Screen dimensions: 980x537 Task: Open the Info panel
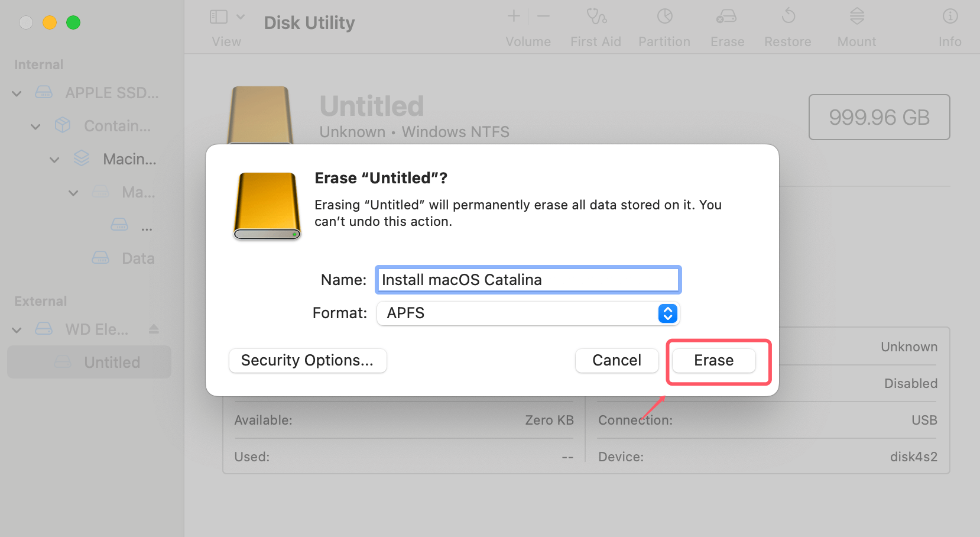[x=949, y=24]
